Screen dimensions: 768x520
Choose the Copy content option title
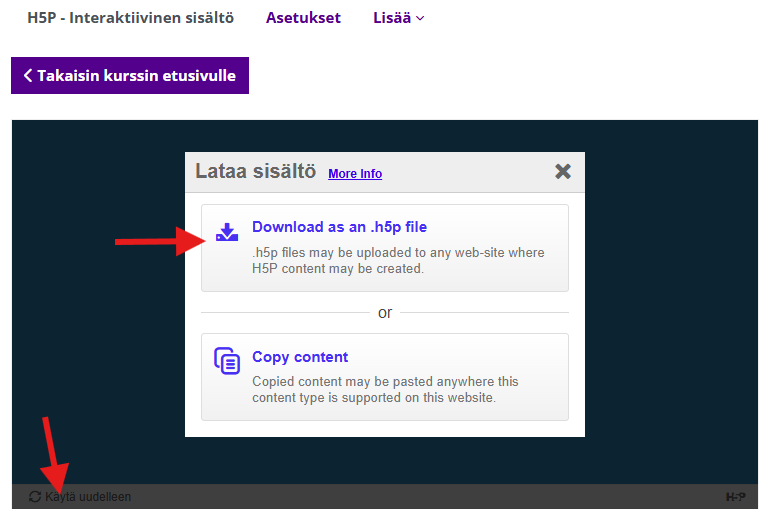(300, 357)
